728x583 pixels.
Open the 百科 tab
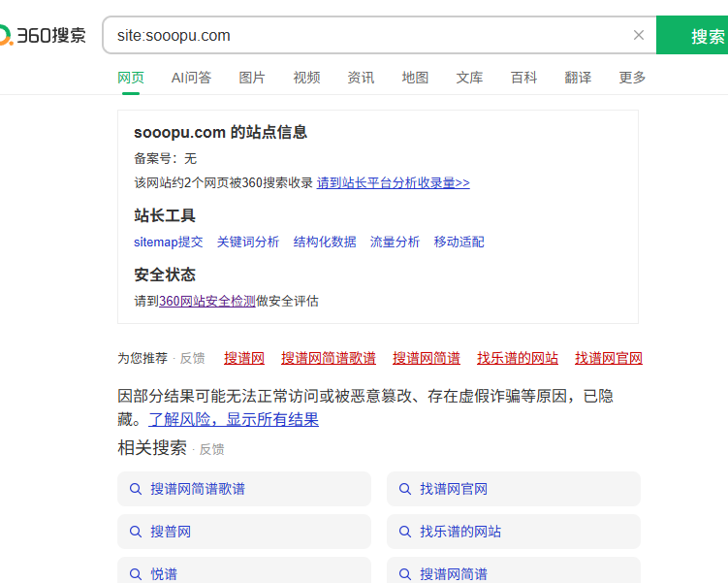pos(523,78)
